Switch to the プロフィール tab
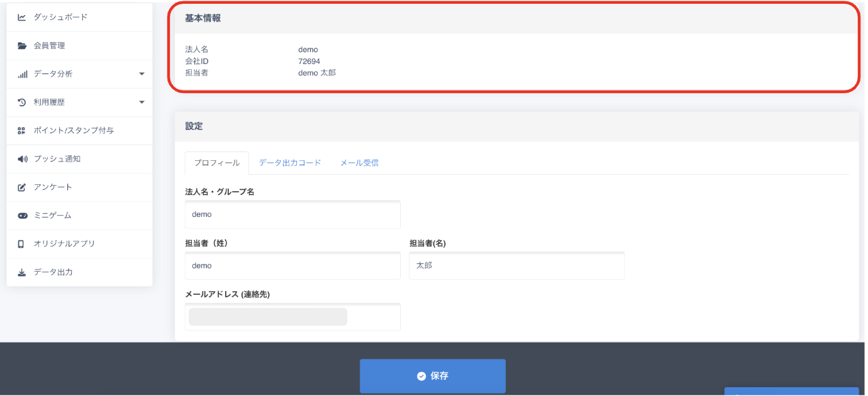 [216, 163]
